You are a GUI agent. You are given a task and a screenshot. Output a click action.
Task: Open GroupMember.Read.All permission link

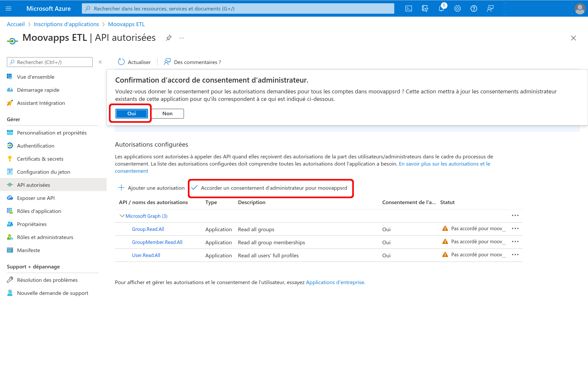point(157,242)
